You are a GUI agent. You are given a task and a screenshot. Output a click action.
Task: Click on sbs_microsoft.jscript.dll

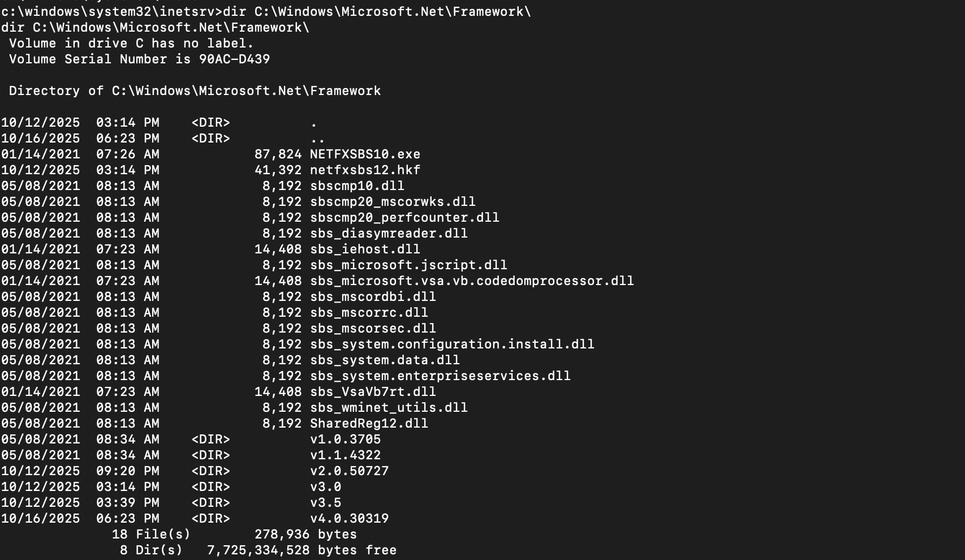pyautogui.click(x=408, y=265)
